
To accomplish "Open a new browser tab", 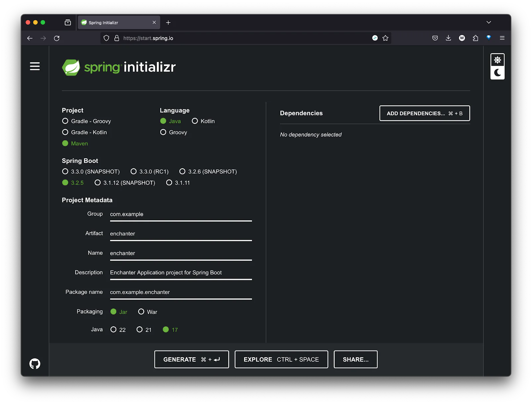I will (168, 23).
